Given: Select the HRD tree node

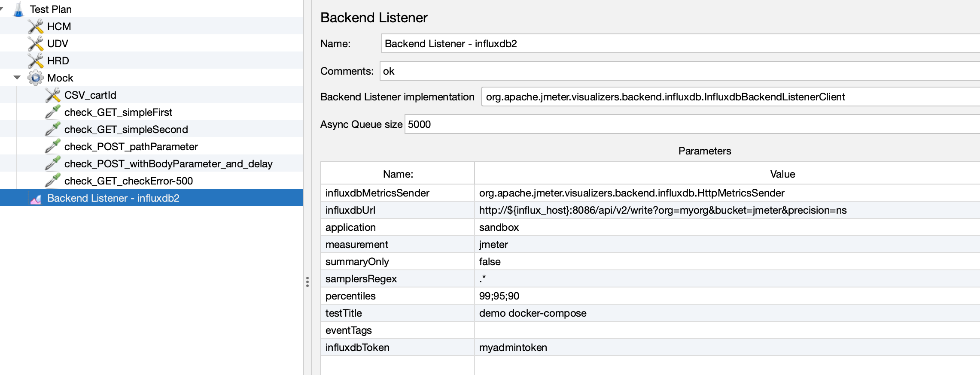Looking at the screenshot, I should 58,61.
